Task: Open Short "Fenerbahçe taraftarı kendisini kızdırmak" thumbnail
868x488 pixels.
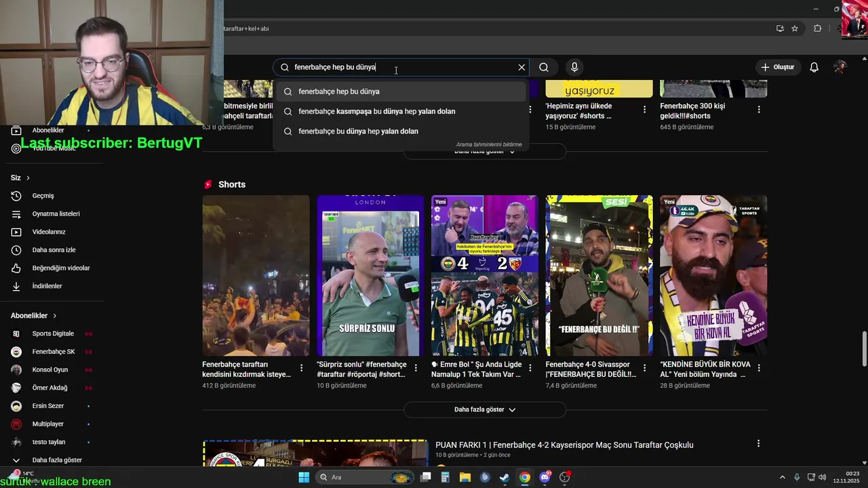Action: [x=256, y=275]
